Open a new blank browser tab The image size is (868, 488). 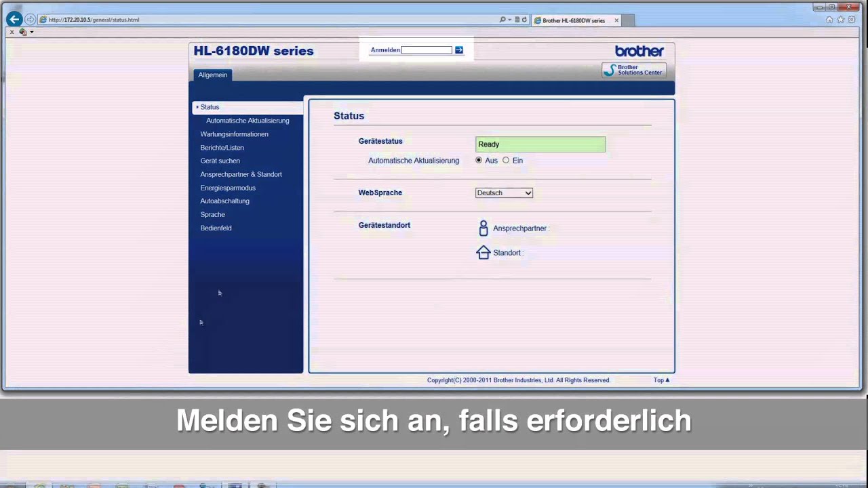628,20
